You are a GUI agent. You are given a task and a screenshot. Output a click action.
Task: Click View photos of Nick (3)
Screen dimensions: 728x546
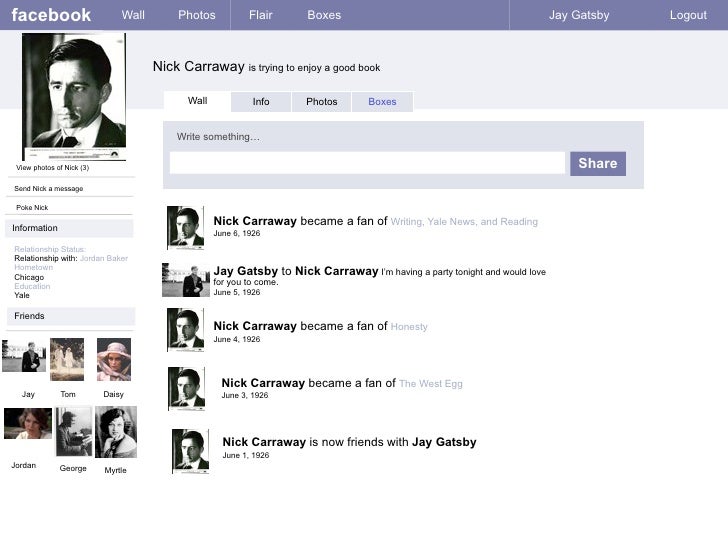click(52, 168)
